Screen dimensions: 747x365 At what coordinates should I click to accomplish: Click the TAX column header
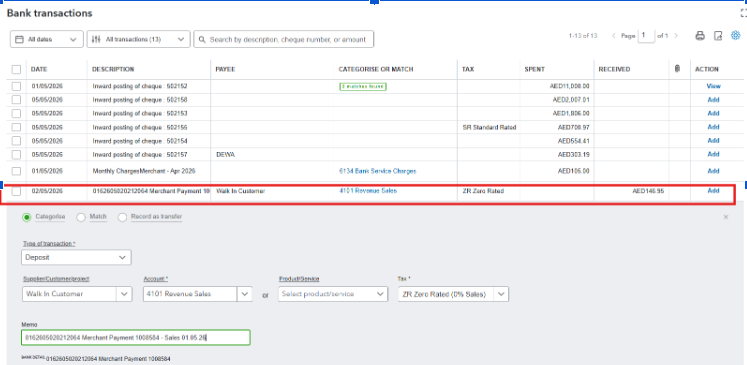pyautogui.click(x=468, y=70)
